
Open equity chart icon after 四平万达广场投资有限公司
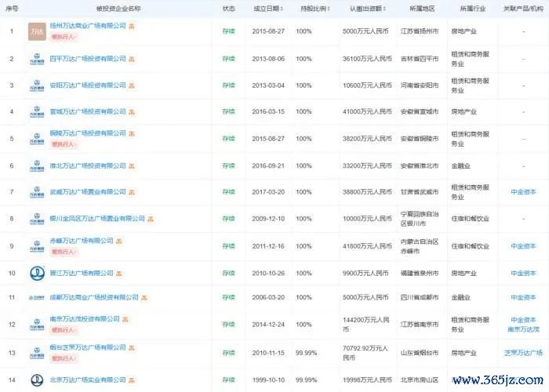132,59
